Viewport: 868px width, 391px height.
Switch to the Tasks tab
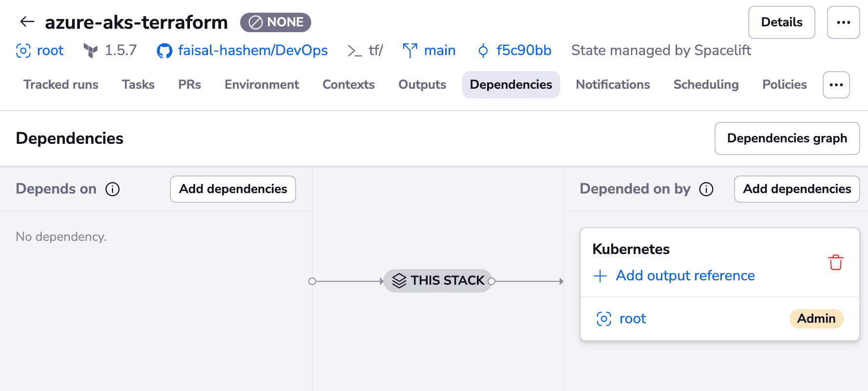point(138,85)
